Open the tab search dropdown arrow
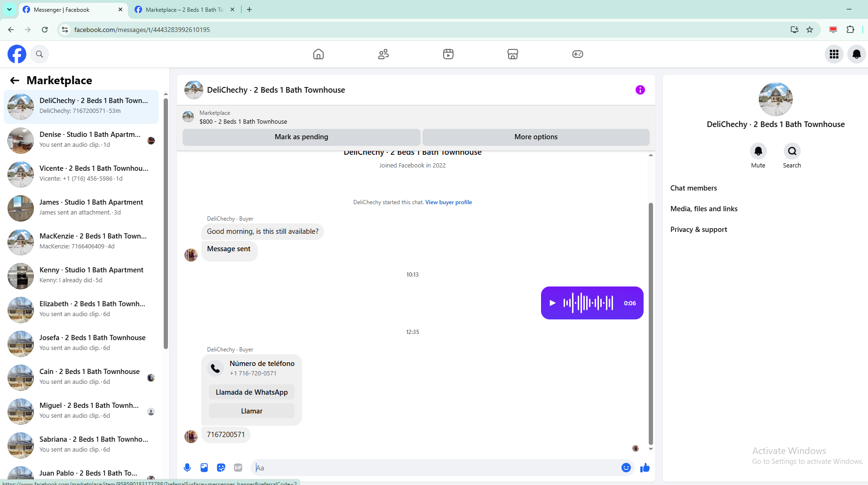 click(x=9, y=9)
